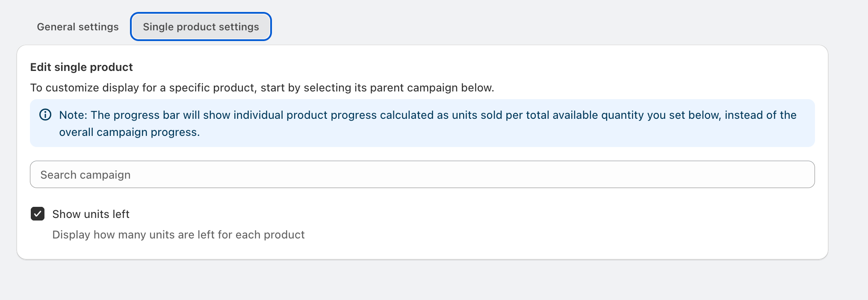Re-select the highlighted Single product settings tab
The height and width of the screenshot is (300, 868).
point(201,26)
